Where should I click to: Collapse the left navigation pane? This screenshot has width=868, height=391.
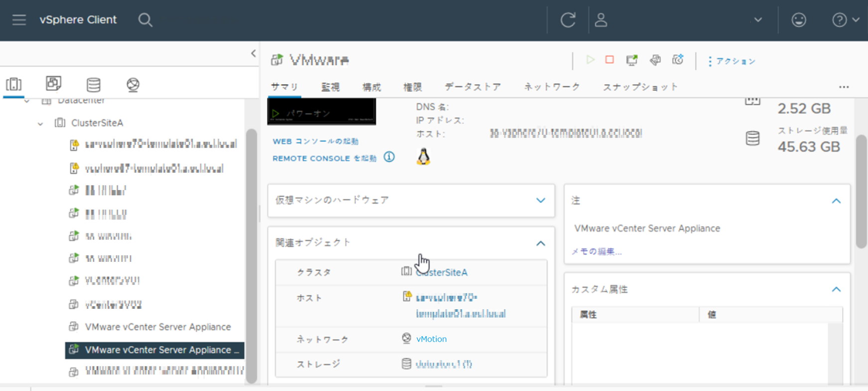253,53
